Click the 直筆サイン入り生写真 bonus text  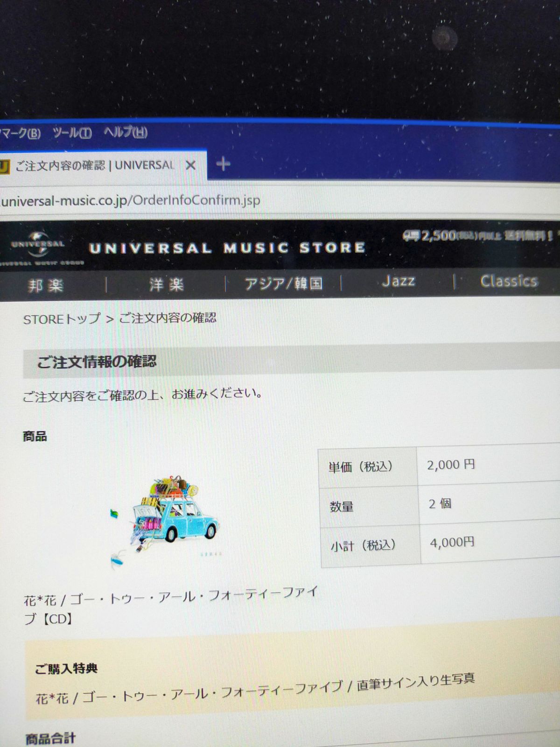coord(416,682)
